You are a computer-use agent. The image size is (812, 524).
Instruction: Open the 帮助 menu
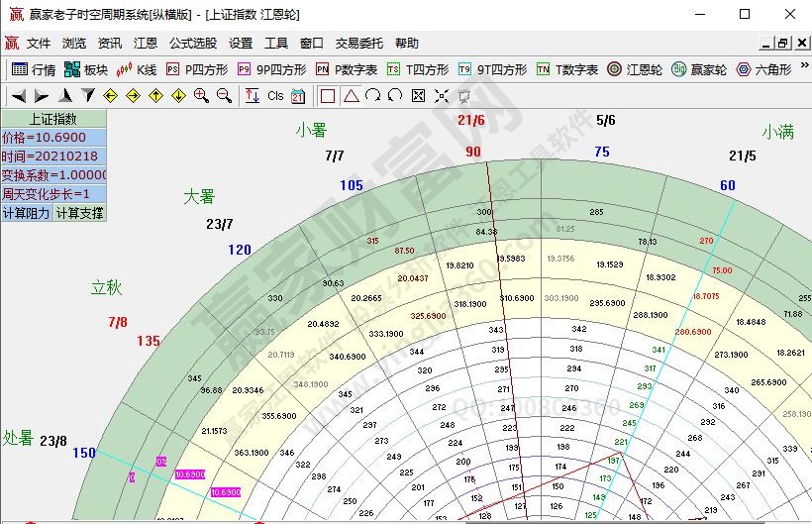tap(407, 43)
